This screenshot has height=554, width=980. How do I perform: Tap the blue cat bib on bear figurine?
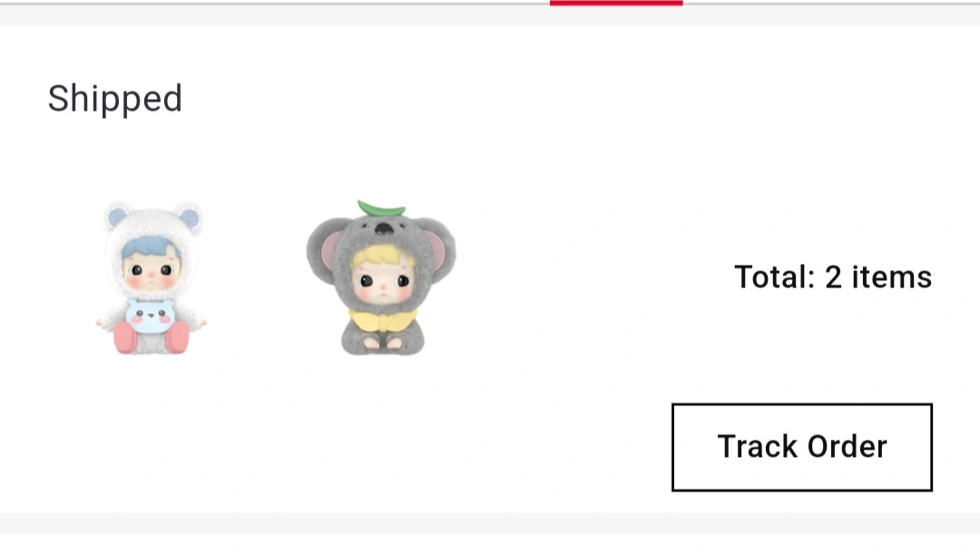coord(151,316)
